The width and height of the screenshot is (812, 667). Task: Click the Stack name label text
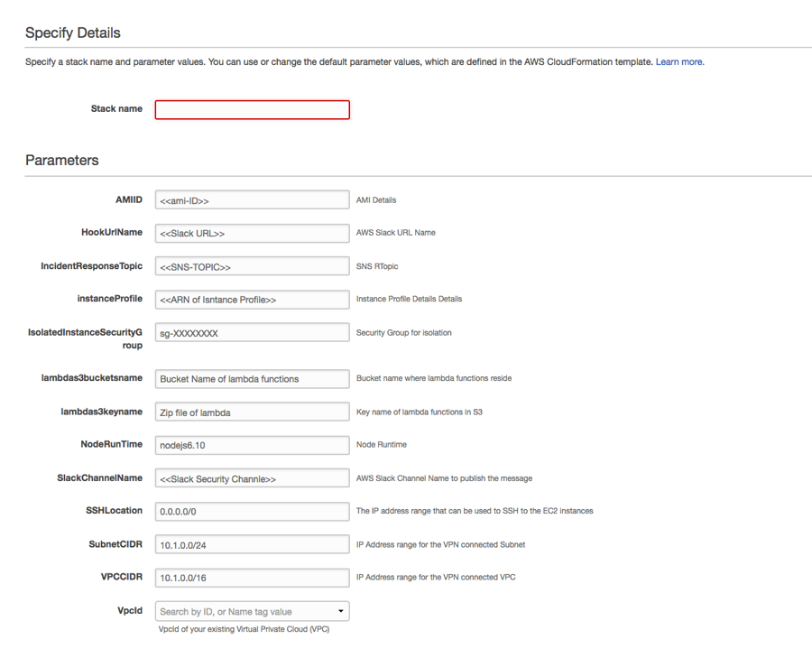pyautogui.click(x=116, y=109)
